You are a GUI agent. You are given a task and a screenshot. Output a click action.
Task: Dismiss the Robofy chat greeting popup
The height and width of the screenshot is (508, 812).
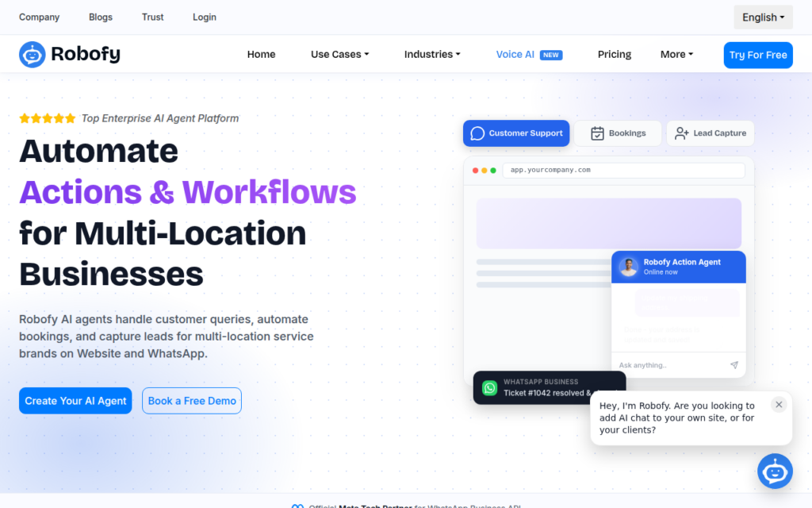(x=779, y=404)
